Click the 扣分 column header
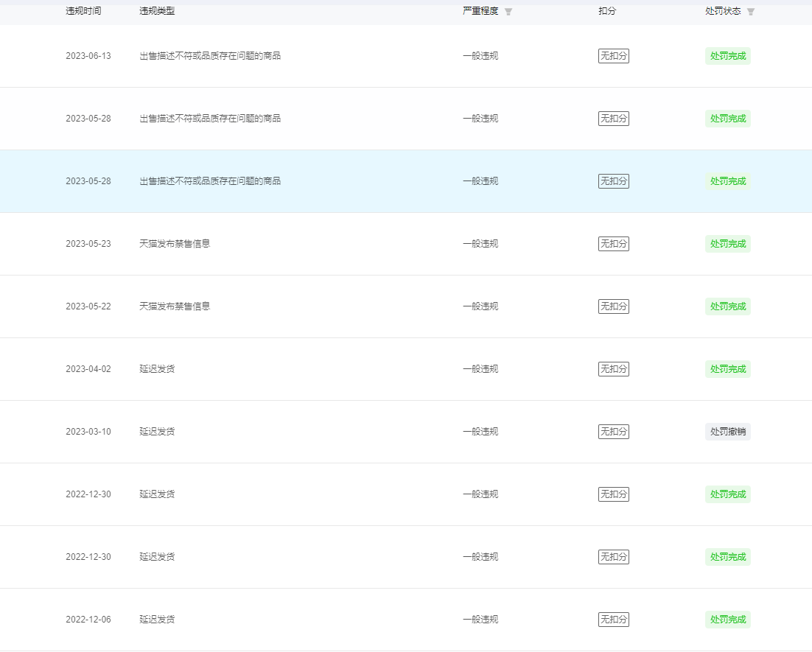 click(x=607, y=11)
